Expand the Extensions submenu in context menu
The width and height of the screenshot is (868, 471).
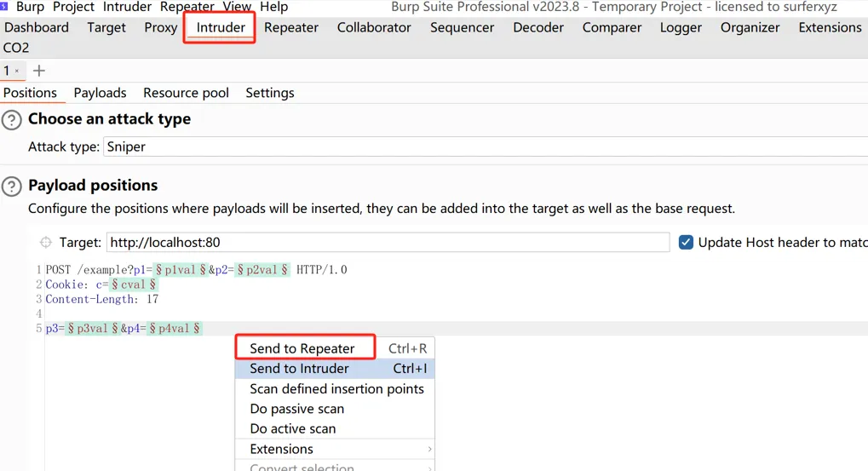(335, 449)
